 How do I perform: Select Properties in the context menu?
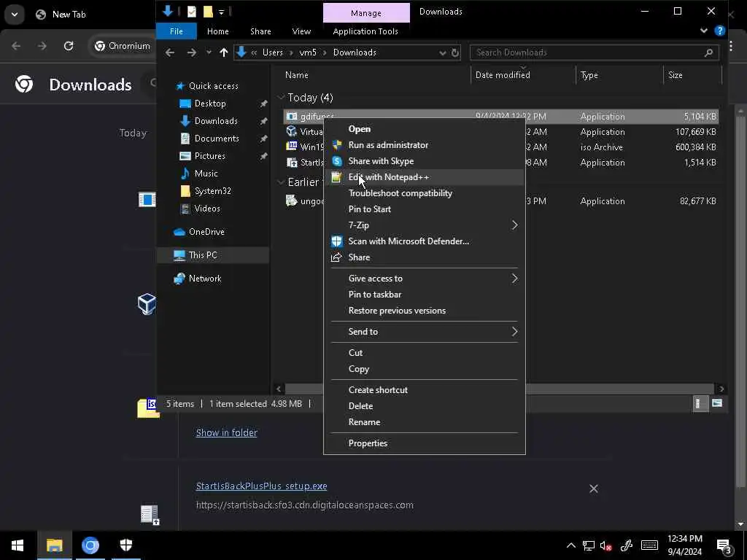click(368, 443)
